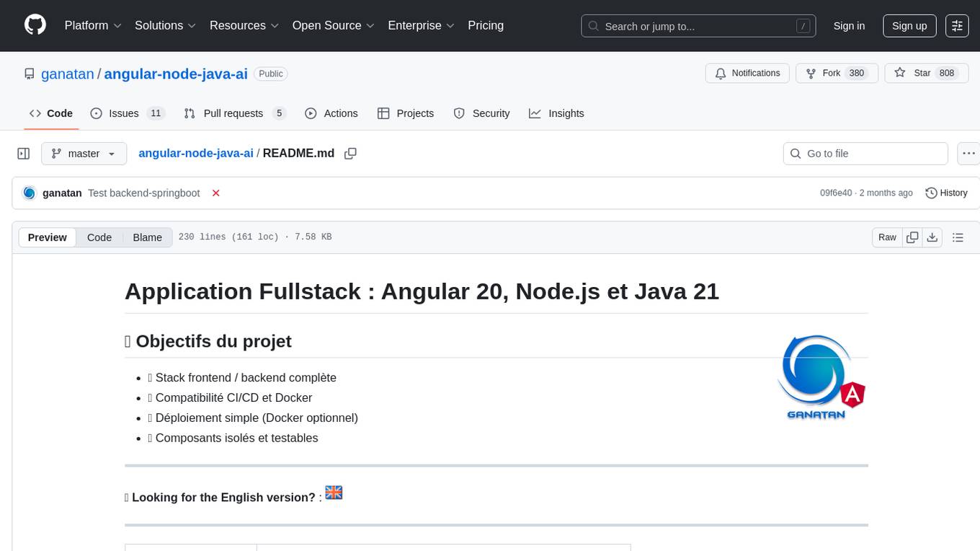Select the Blame view toggle

click(x=147, y=237)
